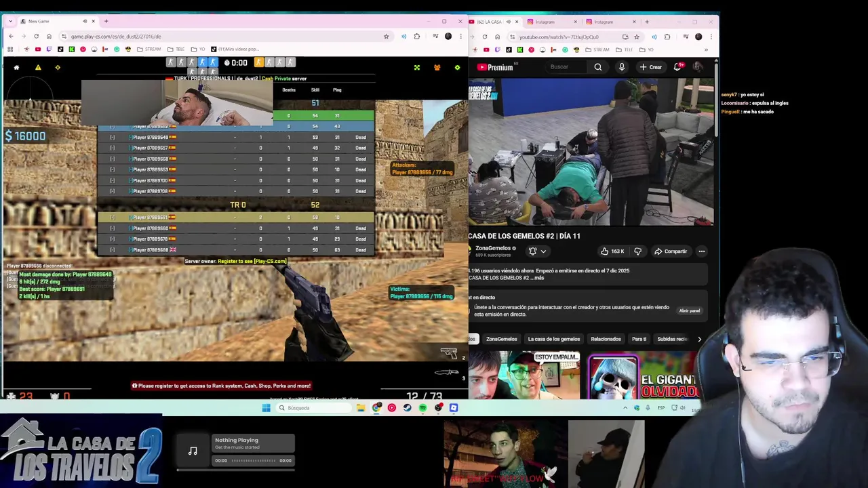Click the play-cs URL address bar
This screenshot has width=868, height=488.
224,36
